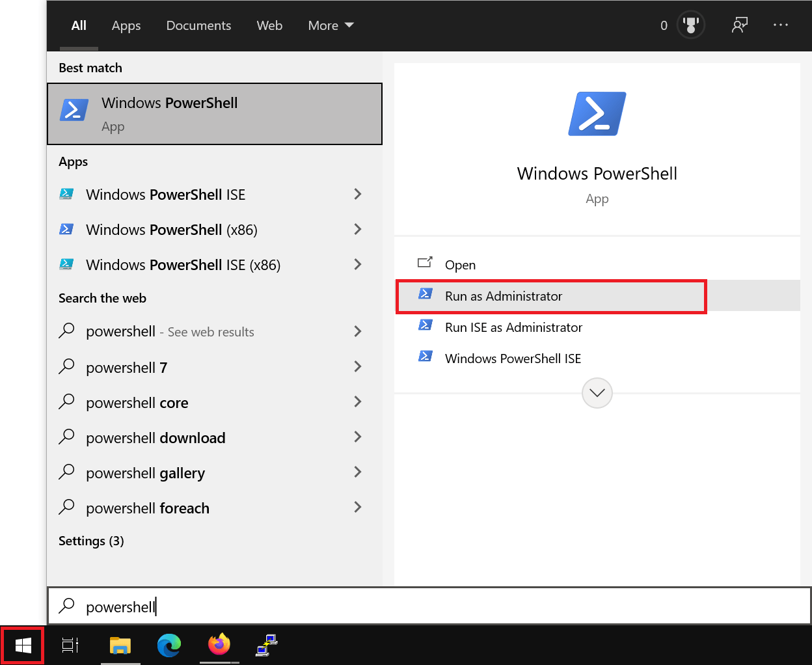
Task: Select Windows PowerShell ISE app
Action: tap(165, 194)
